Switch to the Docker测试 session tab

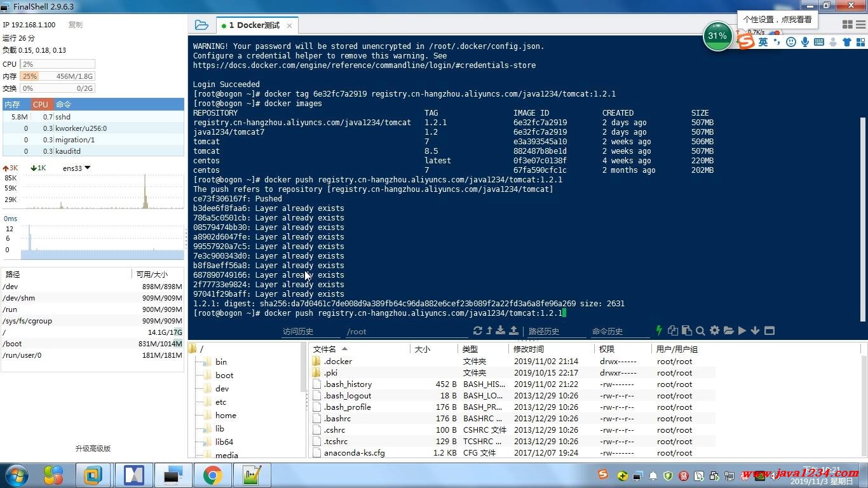click(254, 25)
